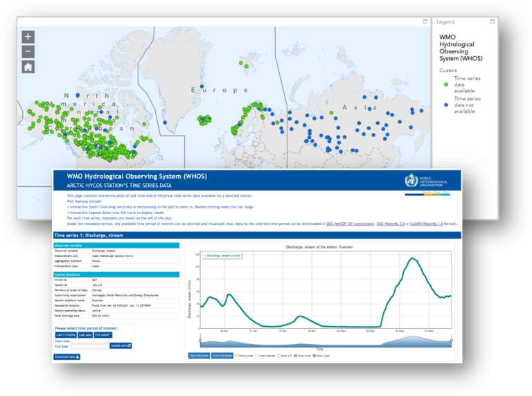This screenshot has height=396, width=532.
Task: Click the Download data button
Action: [68, 357]
